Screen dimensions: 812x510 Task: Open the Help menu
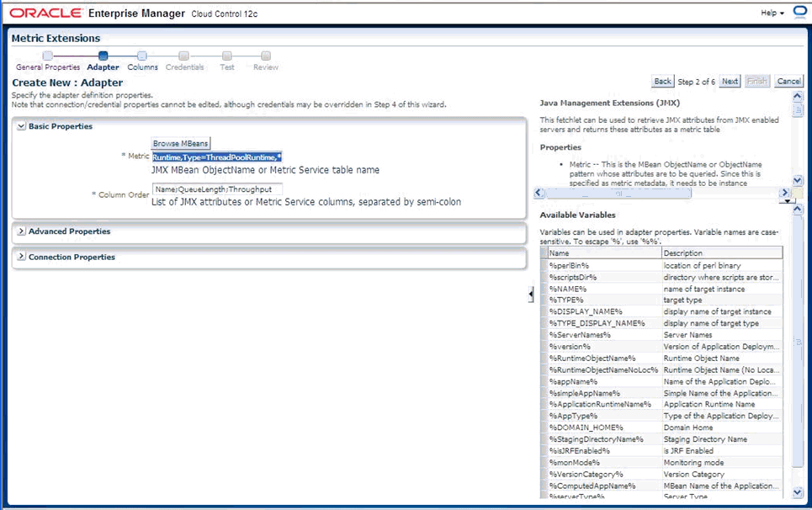[772, 13]
